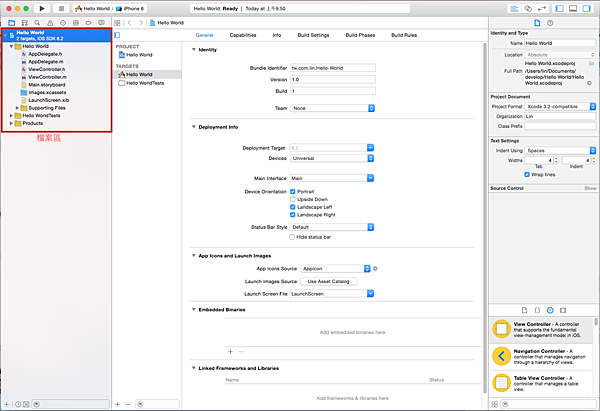600x411 pixels.
Task: Switch to the Capabilities tab
Action: click(243, 35)
